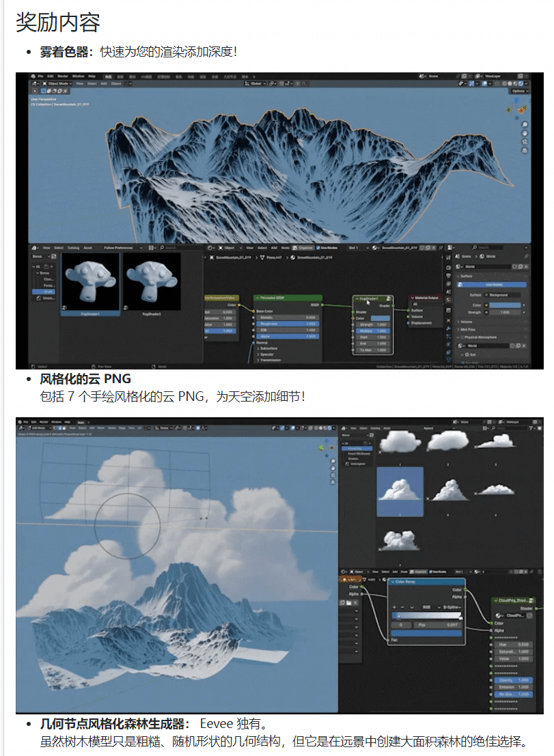
Task: Select Unassigned catalog in fog shader asset browser
Action: point(46,298)
